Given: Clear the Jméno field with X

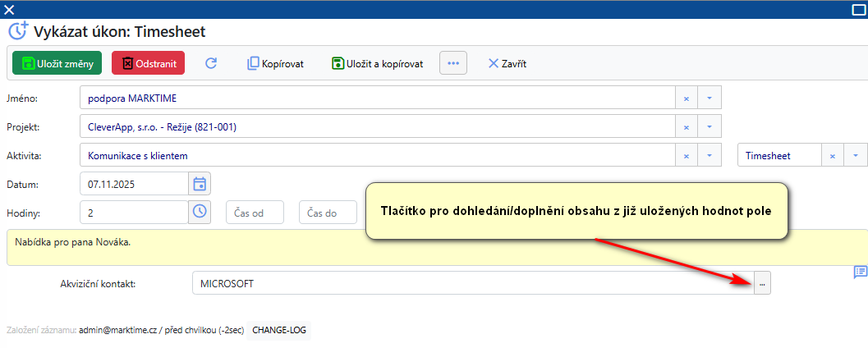Looking at the screenshot, I should pos(687,98).
